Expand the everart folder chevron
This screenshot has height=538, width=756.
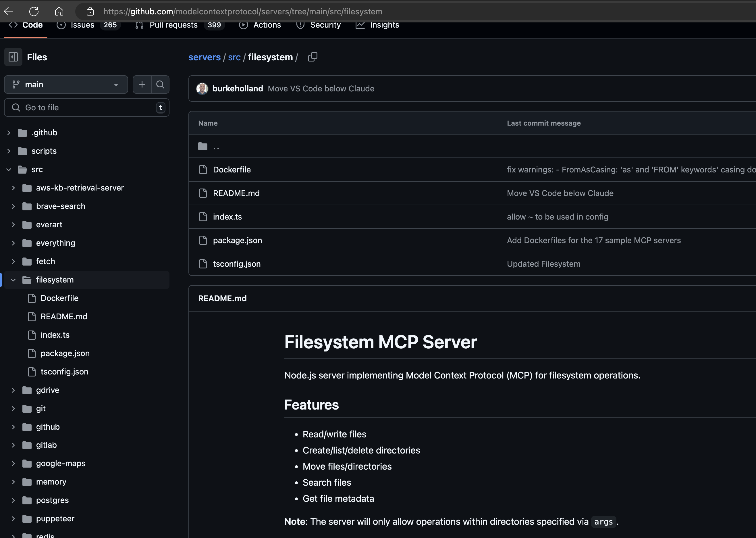[x=13, y=225]
